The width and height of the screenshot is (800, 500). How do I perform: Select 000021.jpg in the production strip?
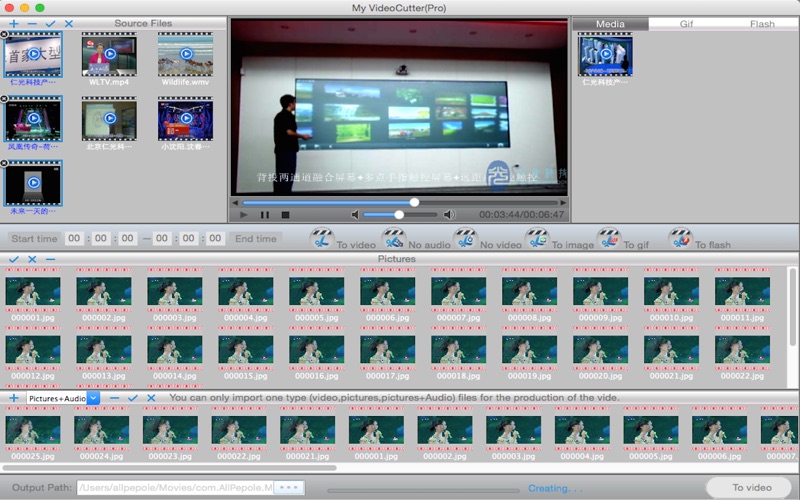(308, 430)
